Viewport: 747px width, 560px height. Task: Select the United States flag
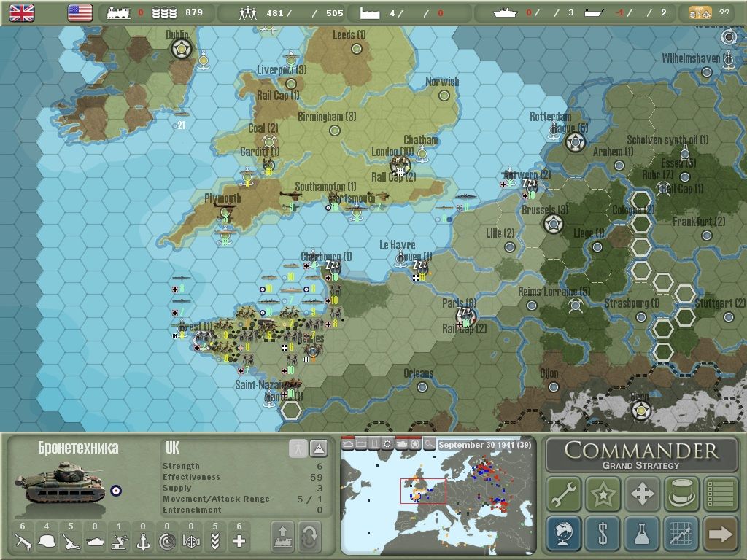(x=80, y=12)
